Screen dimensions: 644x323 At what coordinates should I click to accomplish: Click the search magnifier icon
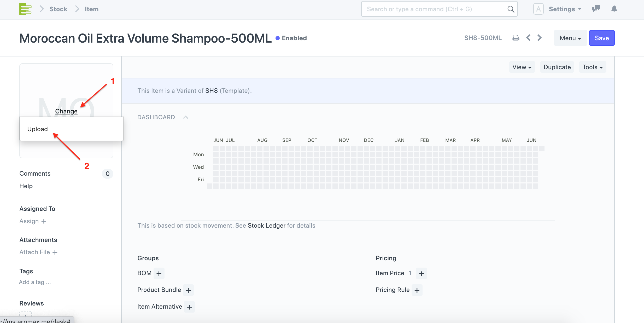[511, 9]
